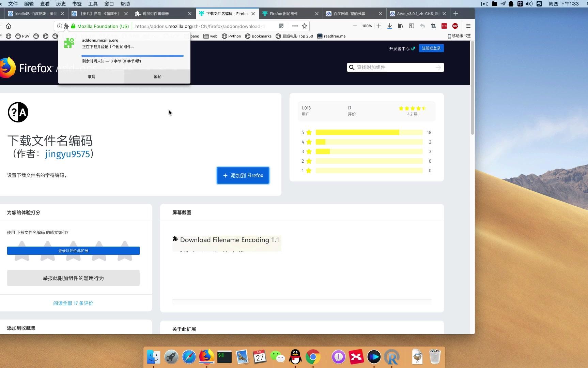Open the QR code icon in address bar
The width and height of the screenshot is (588, 368).
pos(281,26)
